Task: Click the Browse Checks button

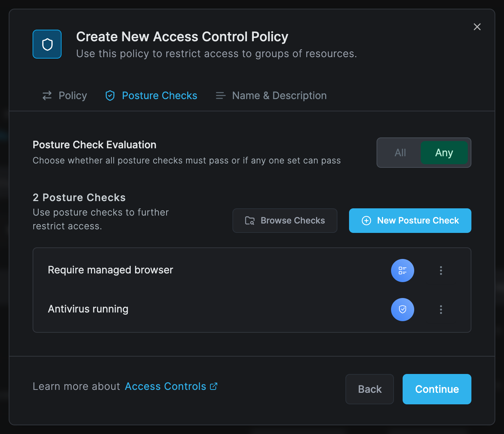Action: tap(285, 221)
